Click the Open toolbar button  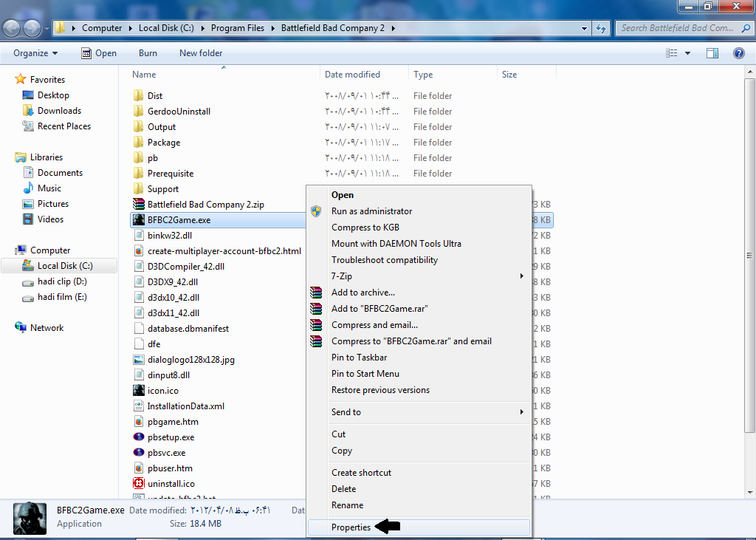click(99, 53)
